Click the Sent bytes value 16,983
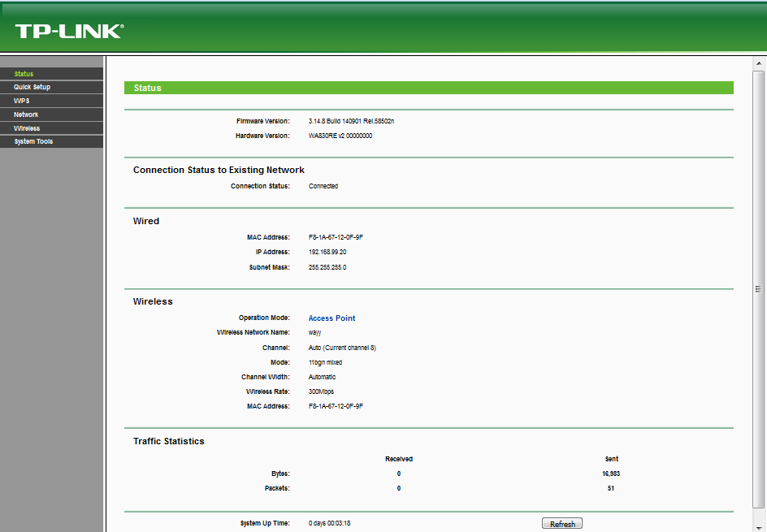This screenshot has height=532, width=767. click(612, 474)
